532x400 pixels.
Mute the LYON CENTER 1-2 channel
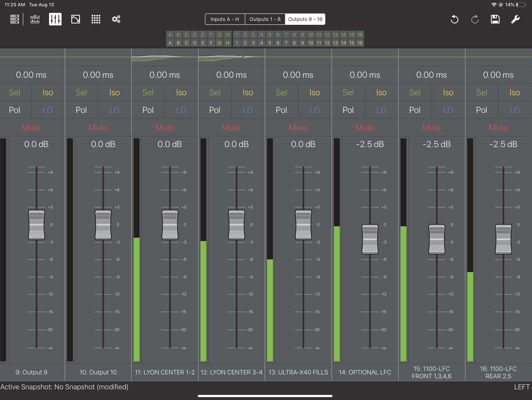[165, 127]
